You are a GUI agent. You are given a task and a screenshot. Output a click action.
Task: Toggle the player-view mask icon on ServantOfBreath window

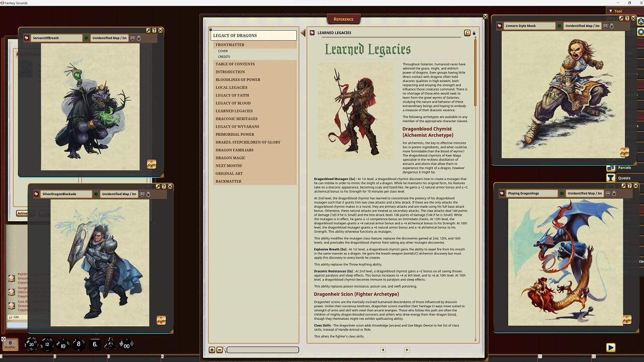click(x=132, y=38)
